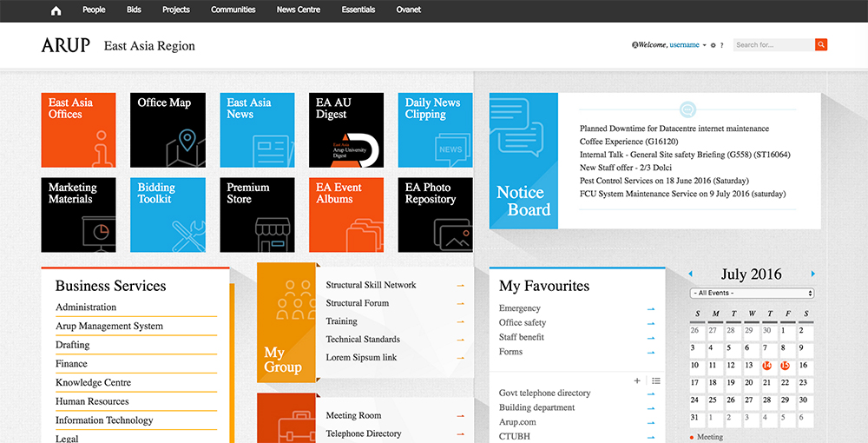Open the Human Resources link
868x443 pixels.
point(92,401)
